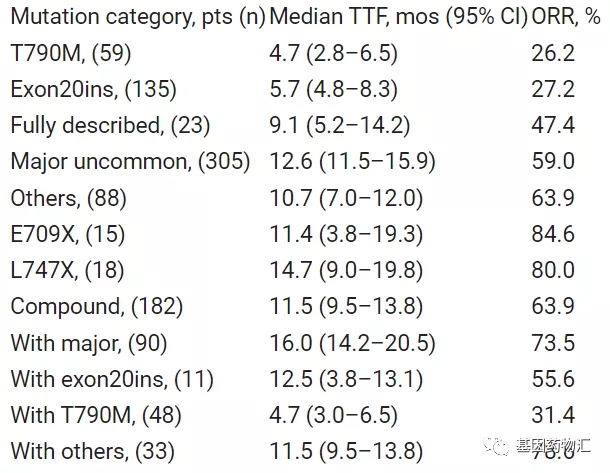The width and height of the screenshot is (610, 473).
Task: Click the 84.6 ORR value
Action: [554, 233]
